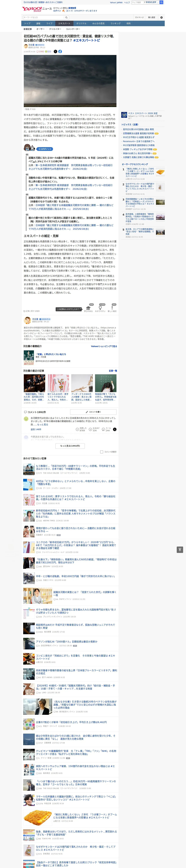Click the コメントポイント badge
The height and width of the screenshot is (868, 186).
[x=45, y=149]
